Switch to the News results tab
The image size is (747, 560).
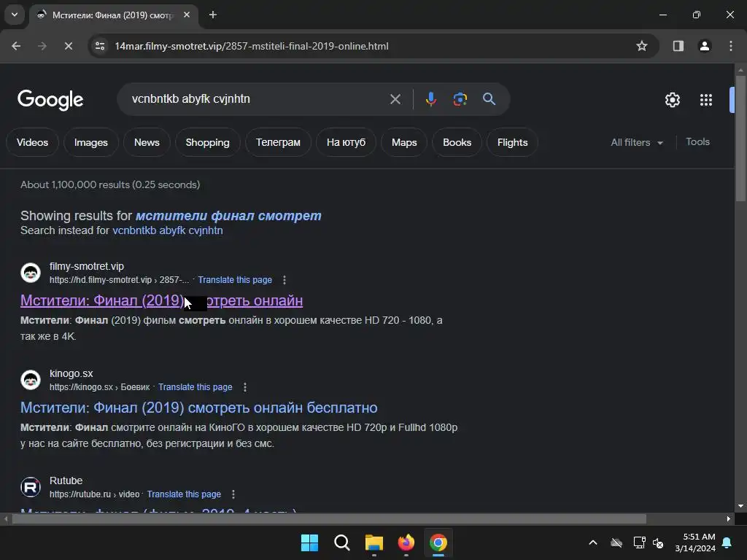click(147, 142)
